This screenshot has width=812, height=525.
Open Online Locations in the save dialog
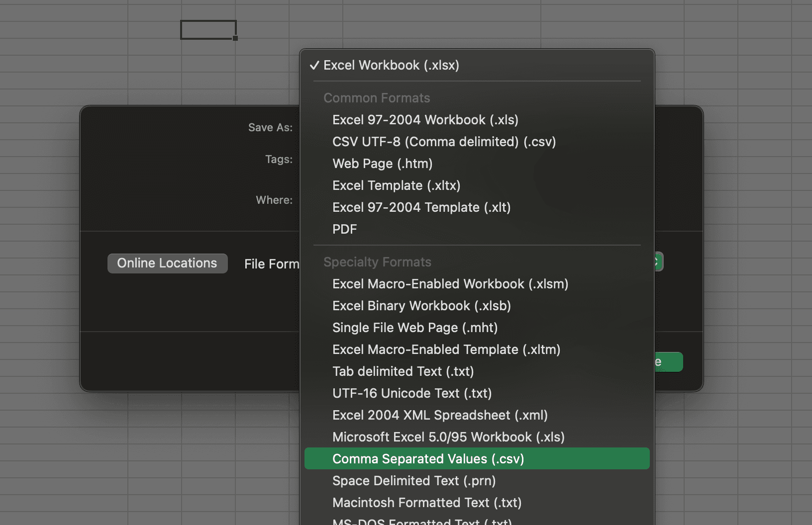(167, 263)
